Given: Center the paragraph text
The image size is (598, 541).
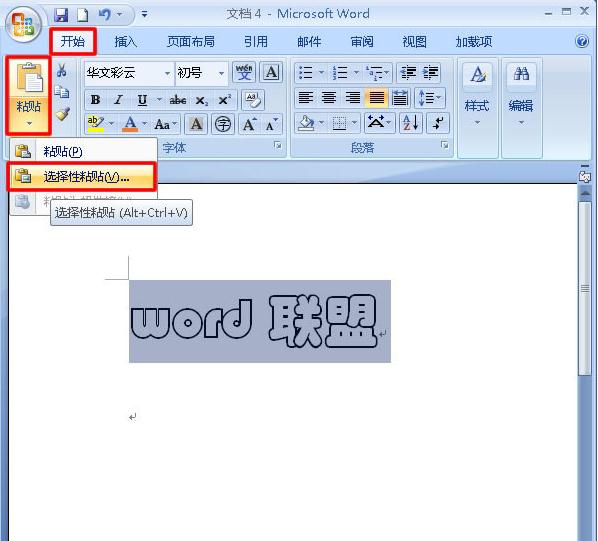Looking at the screenshot, I should click(x=329, y=98).
